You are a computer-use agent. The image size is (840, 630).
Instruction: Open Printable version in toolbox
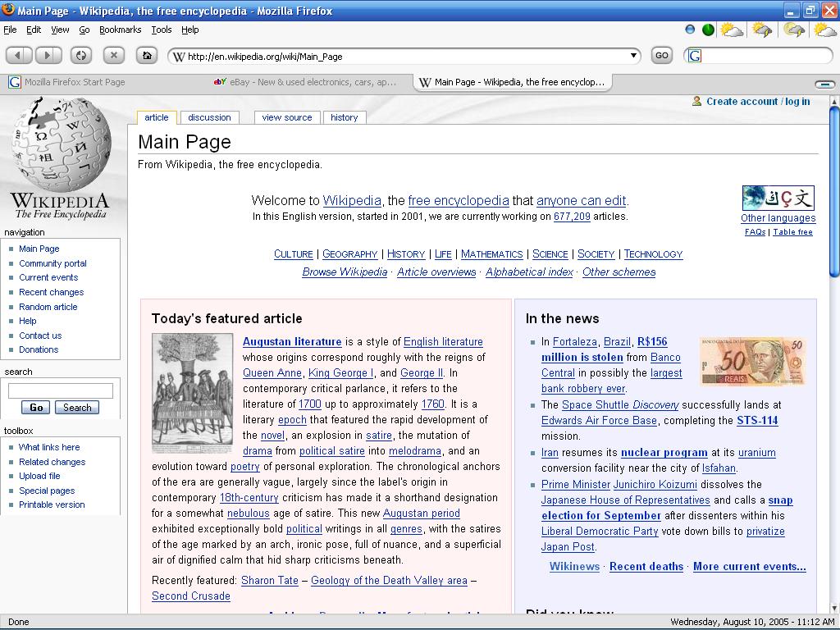pyautogui.click(x=52, y=504)
